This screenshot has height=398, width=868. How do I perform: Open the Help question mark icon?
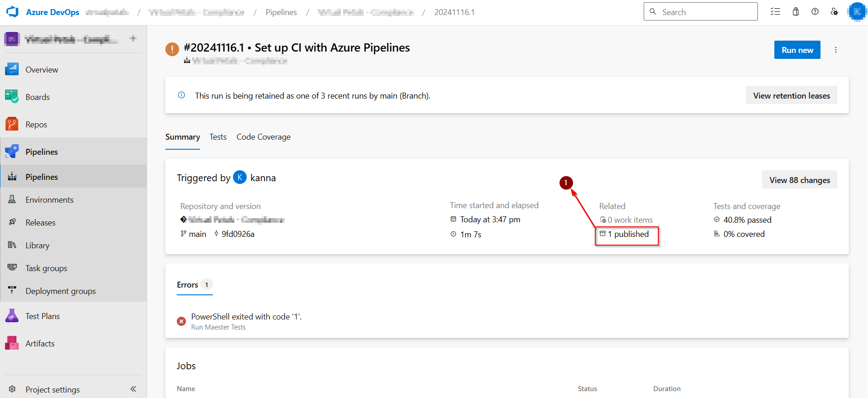[x=815, y=12]
